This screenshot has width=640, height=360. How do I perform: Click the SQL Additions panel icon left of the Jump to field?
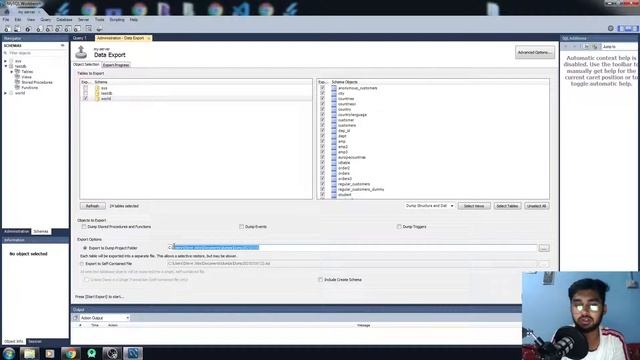[x=595, y=47]
